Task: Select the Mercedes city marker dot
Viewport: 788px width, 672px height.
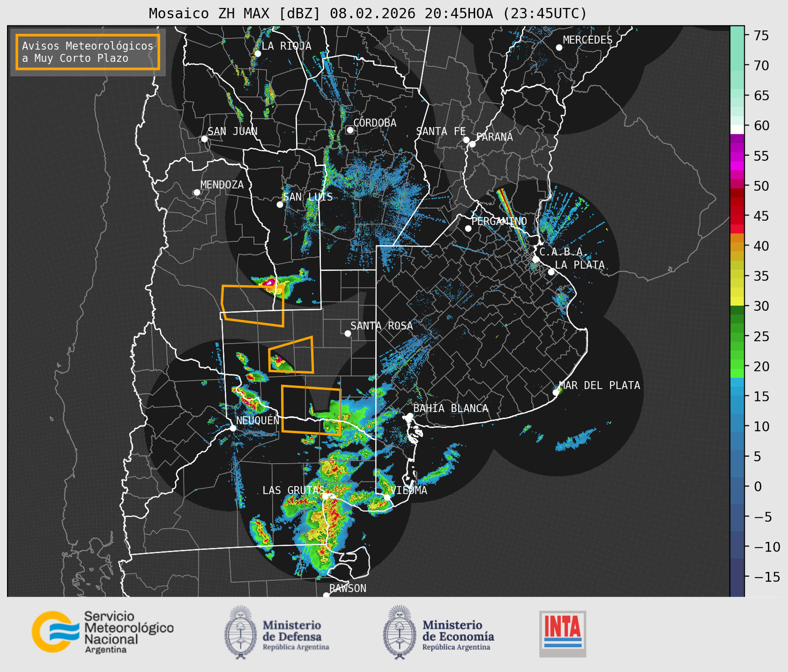Action: point(559,48)
